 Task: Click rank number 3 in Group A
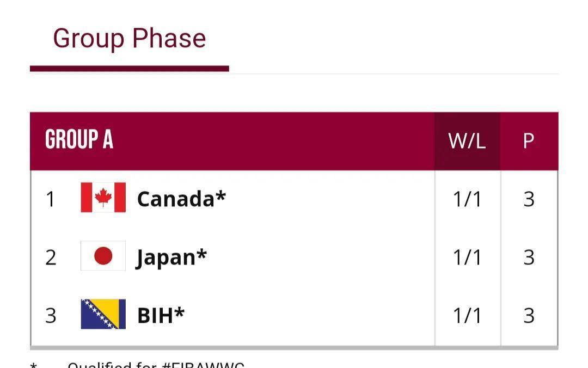pyautogui.click(x=51, y=316)
